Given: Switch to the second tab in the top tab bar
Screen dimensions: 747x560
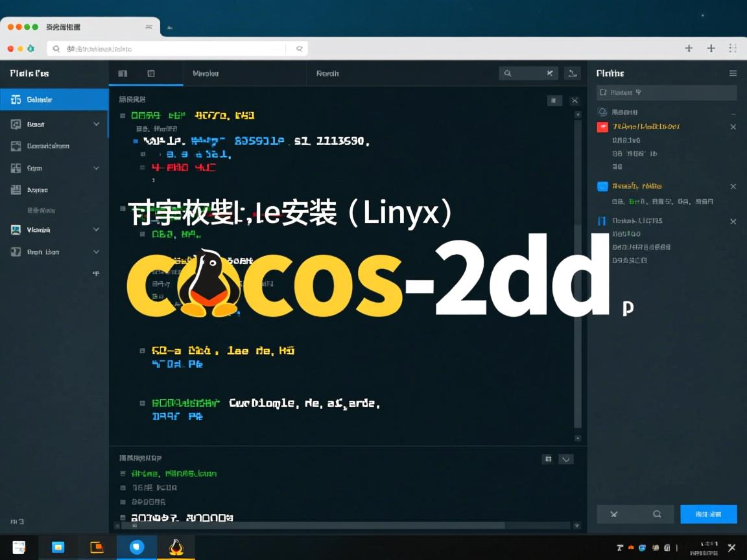Looking at the screenshot, I should click(206, 73).
